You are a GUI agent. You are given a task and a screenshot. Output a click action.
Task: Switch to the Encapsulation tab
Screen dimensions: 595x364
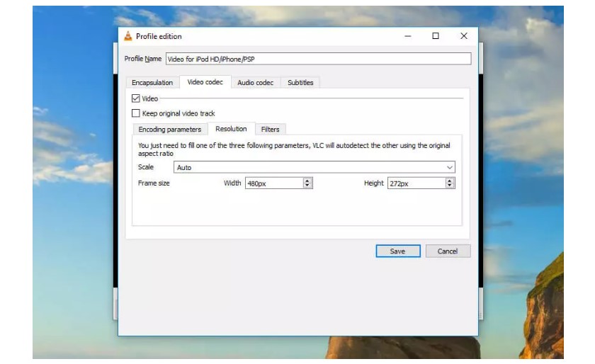[x=152, y=82]
